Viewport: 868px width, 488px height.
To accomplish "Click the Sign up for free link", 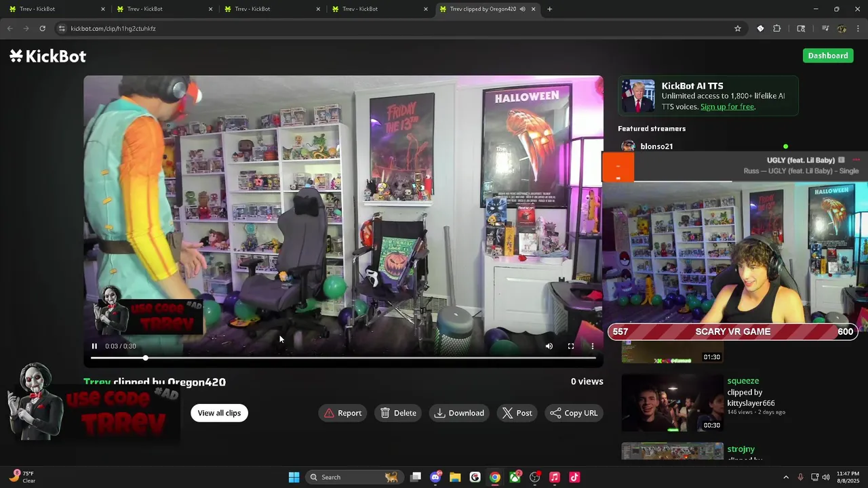I will (728, 106).
